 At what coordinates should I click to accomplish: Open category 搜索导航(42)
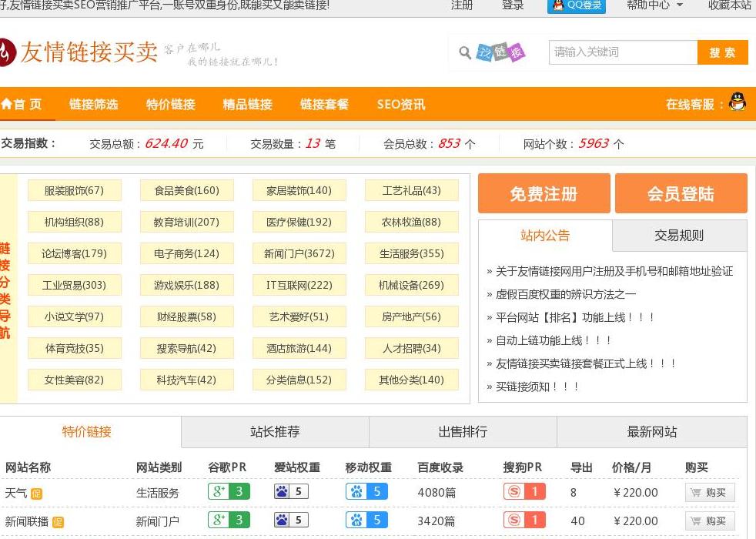point(186,348)
